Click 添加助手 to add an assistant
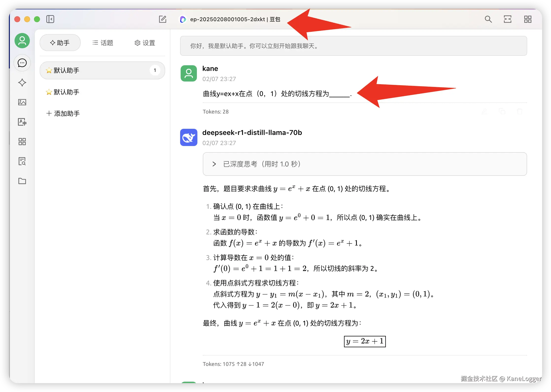 point(63,114)
